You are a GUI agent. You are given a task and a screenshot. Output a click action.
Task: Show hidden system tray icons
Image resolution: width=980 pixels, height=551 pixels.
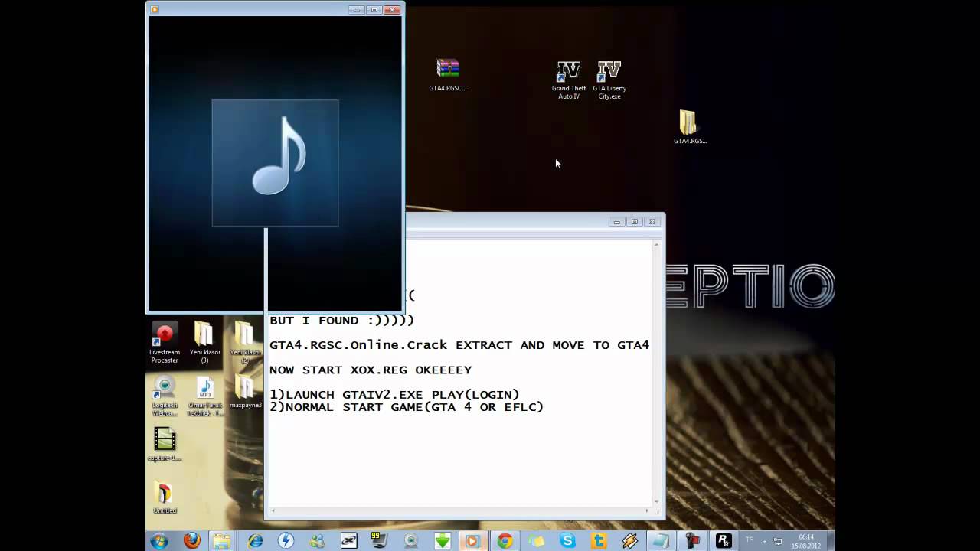(x=763, y=540)
